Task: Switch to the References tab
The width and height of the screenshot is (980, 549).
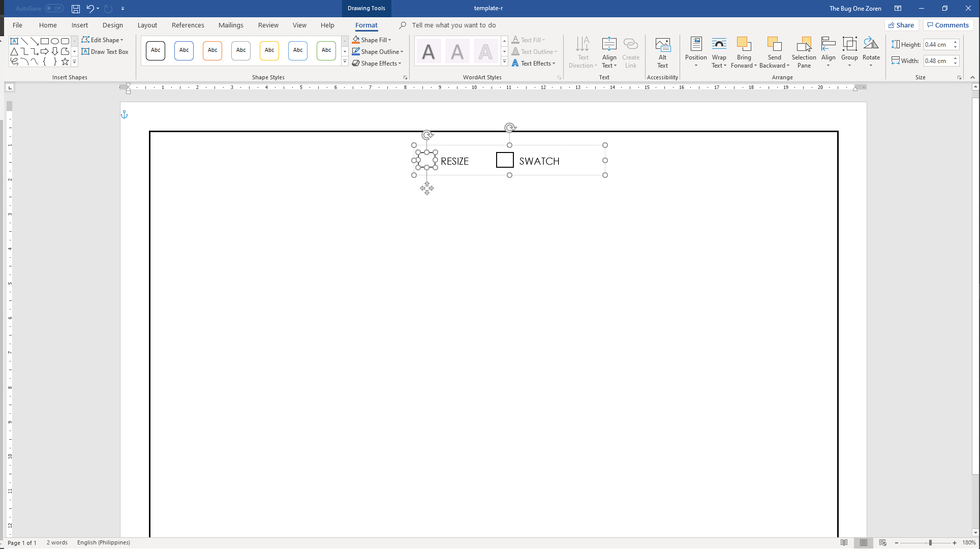Action: click(x=188, y=25)
